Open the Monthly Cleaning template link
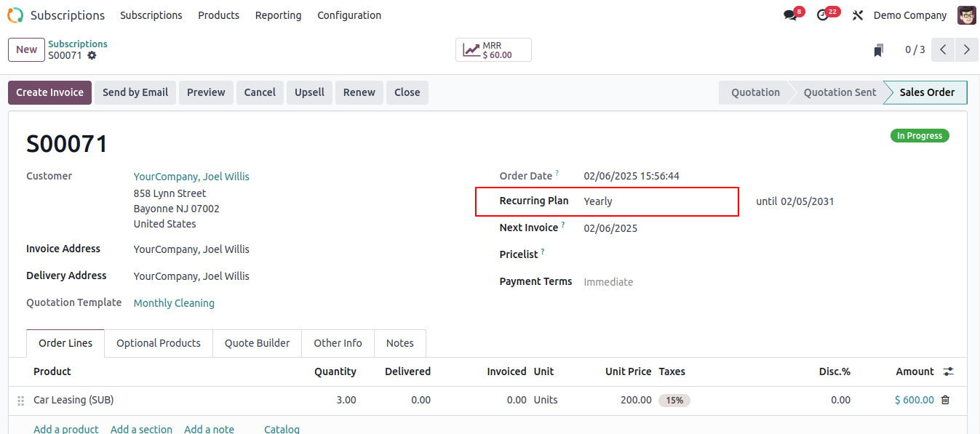Screen dimensions: 980x434 click(x=174, y=303)
